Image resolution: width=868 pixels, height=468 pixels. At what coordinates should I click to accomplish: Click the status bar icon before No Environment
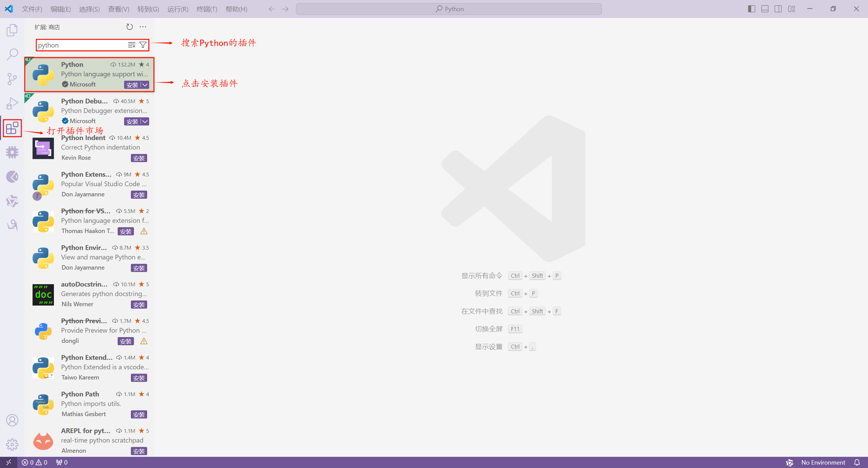790,462
